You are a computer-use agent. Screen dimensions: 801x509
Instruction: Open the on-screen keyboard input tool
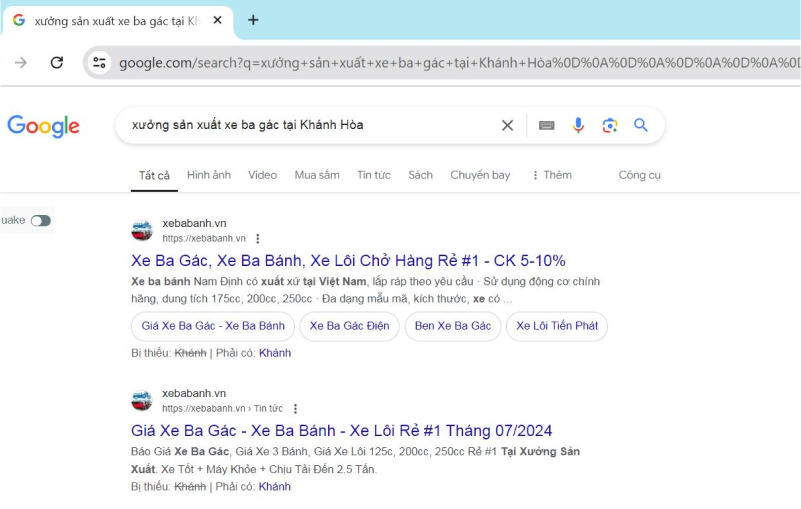(x=547, y=125)
